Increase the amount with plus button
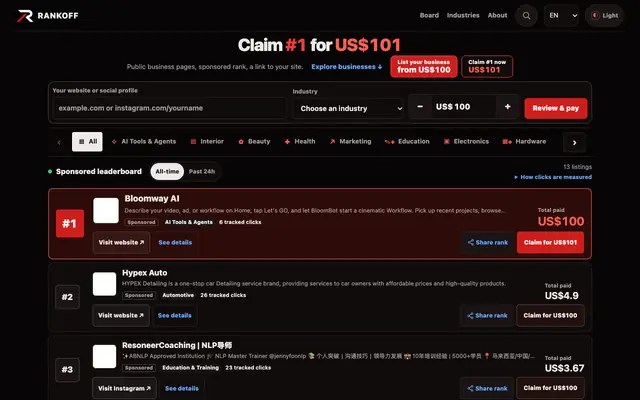640x400 pixels. click(507, 107)
